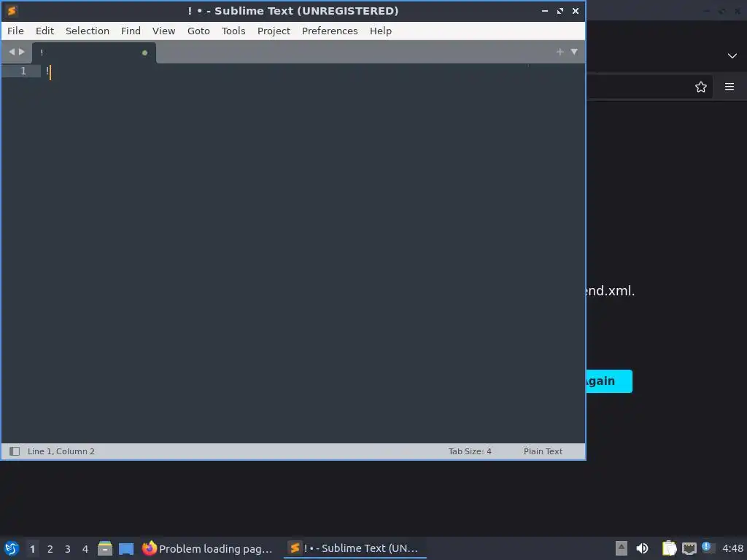The image size is (747, 560).
Task: Add a new tab with plus icon
Action: point(560,52)
